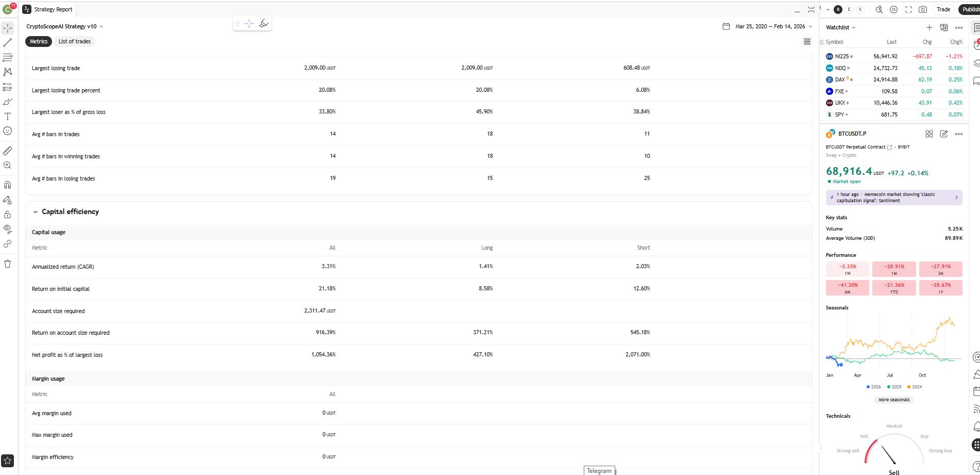Click the More seasonals button
This screenshot has width=980, height=475.
(894, 400)
